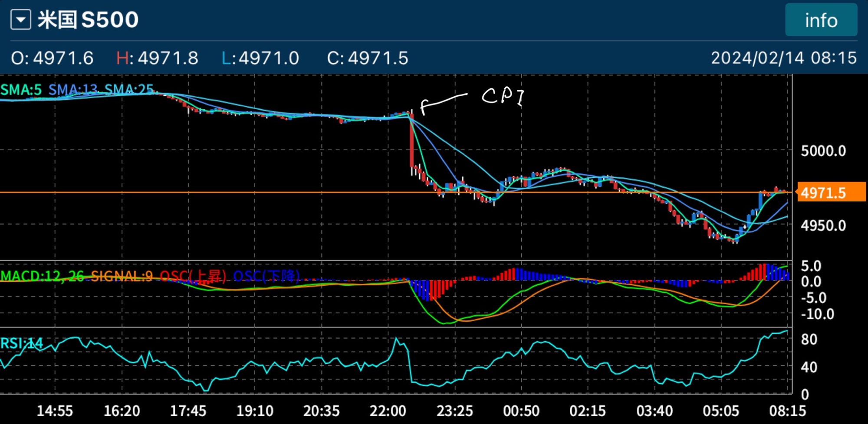Screen dimensions: 868x424
Task: Select the SMA:5 indicator label
Action: point(21,90)
